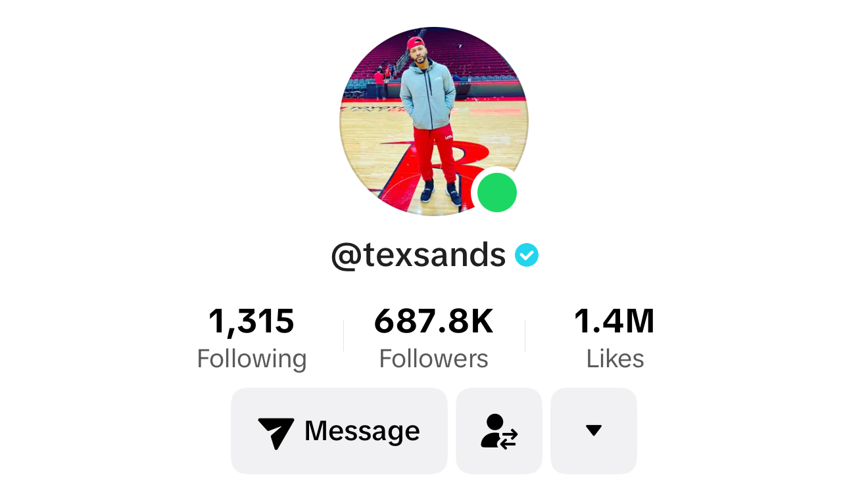Click the Following label

tap(252, 359)
